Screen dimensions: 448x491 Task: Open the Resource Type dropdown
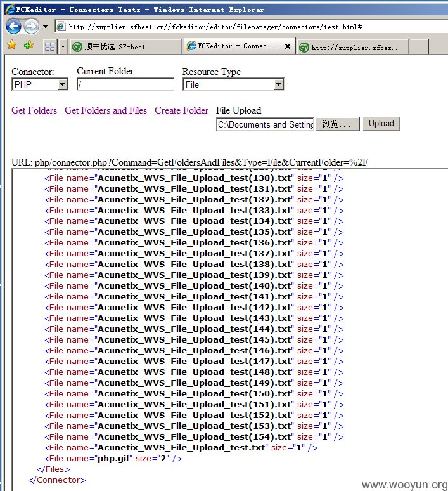pos(233,84)
